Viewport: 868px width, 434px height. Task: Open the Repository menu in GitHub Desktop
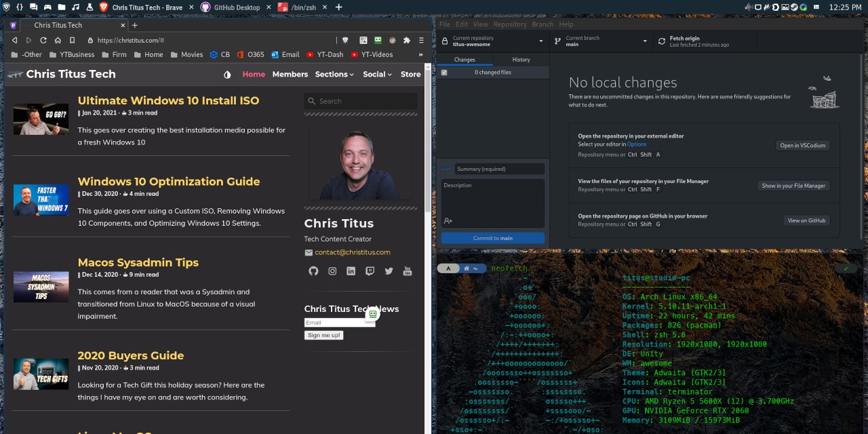point(509,24)
